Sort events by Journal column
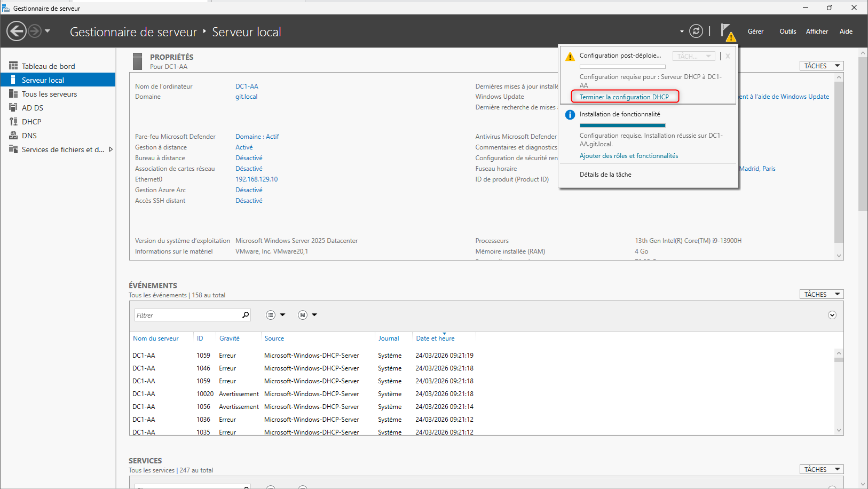 click(389, 338)
